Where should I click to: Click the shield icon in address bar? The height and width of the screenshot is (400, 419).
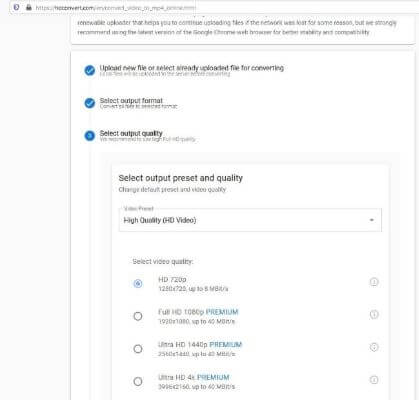point(16,7)
